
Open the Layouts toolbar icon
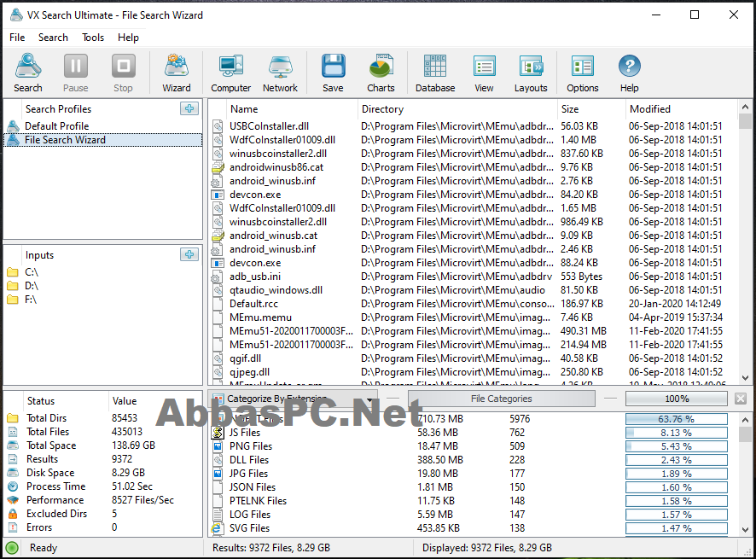tap(531, 73)
